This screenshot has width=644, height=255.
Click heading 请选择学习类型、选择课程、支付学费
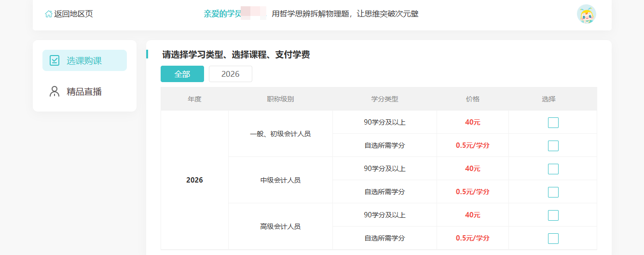tap(236, 55)
